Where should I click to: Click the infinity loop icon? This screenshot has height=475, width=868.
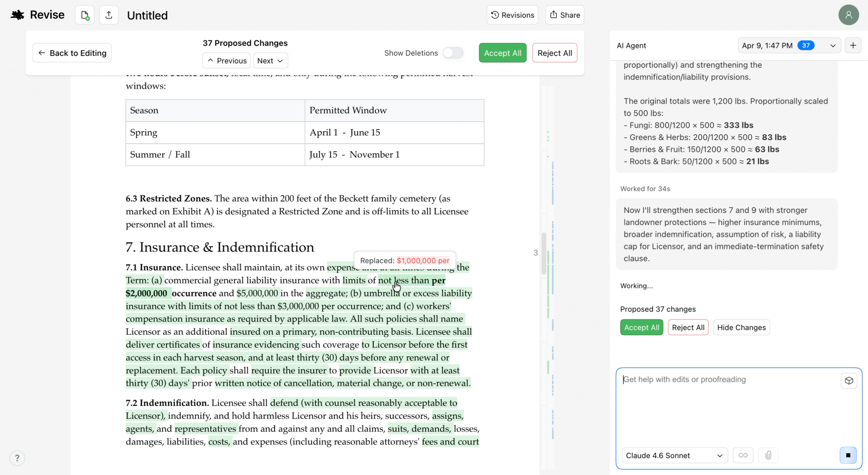tap(743, 455)
